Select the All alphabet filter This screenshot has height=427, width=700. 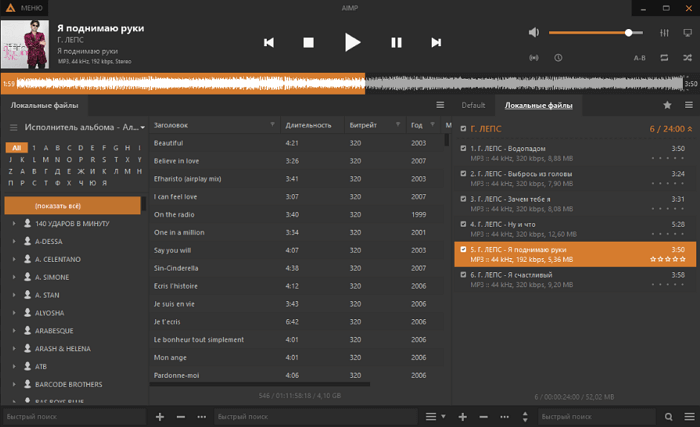click(16, 147)
